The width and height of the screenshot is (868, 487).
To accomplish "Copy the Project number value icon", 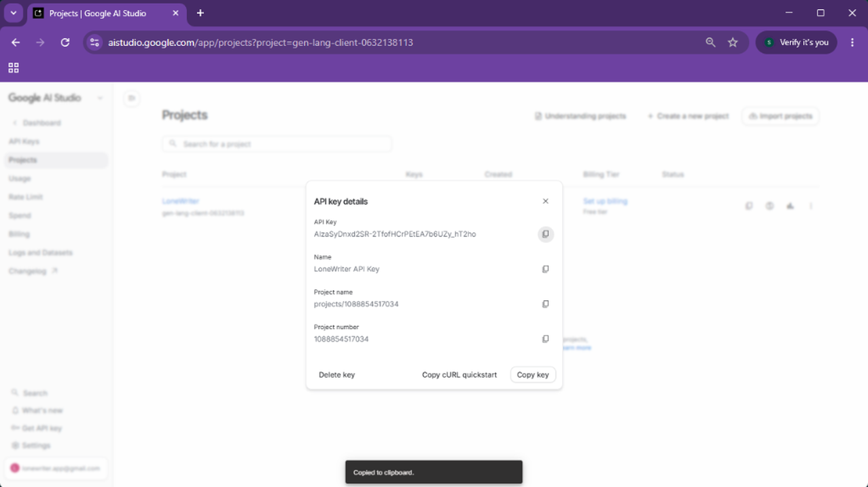I will 545,339.
